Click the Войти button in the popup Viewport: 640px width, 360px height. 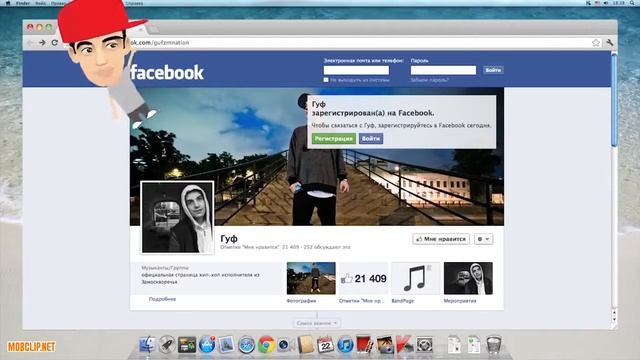[371, 139]
